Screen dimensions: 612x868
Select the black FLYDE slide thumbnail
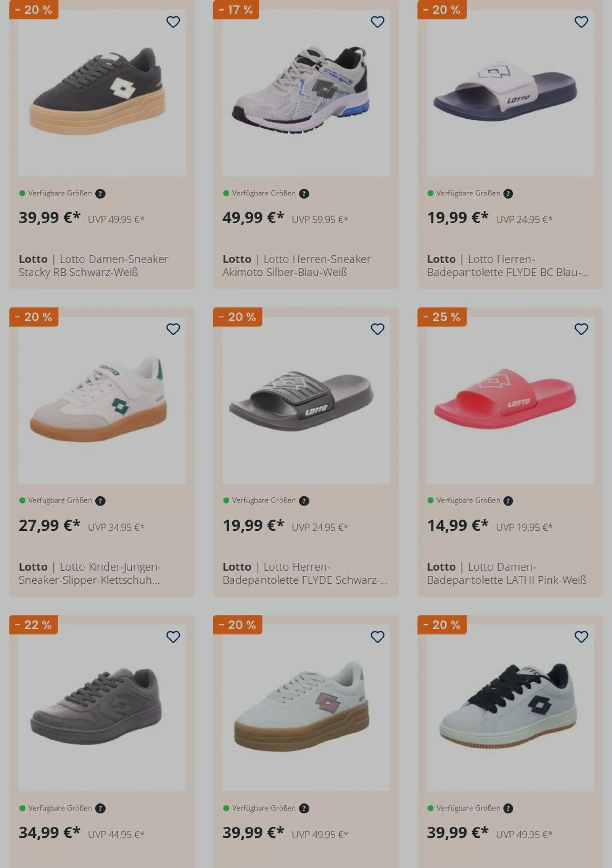pyautogui.click(x=306, y=400)
